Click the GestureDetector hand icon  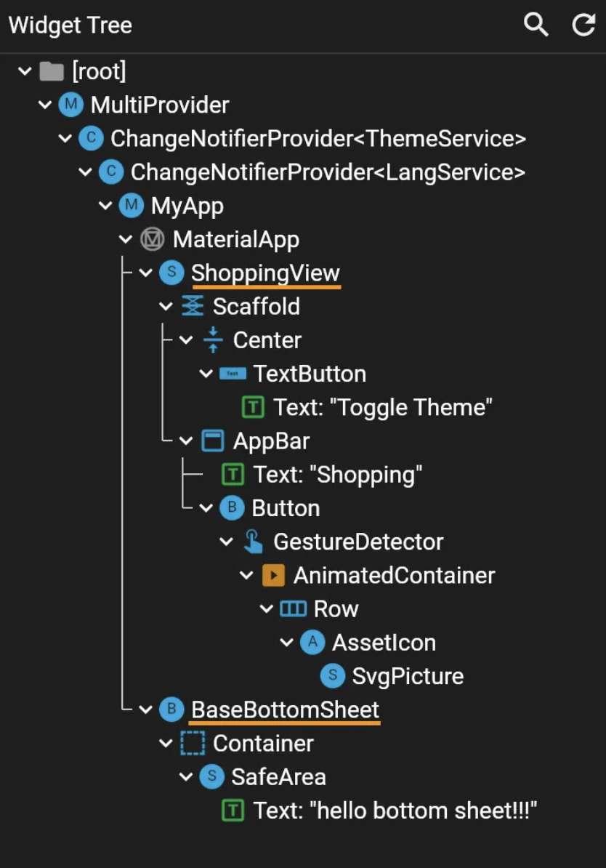tap(252, 542)
